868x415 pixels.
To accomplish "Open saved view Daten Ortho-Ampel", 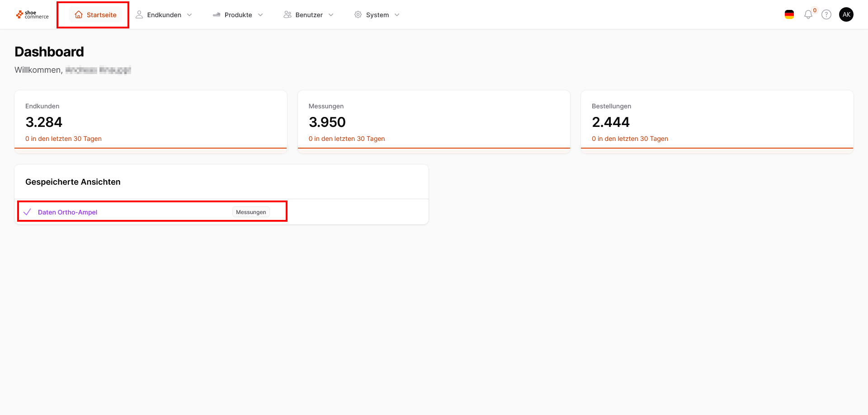I will [x=67, y=212].
